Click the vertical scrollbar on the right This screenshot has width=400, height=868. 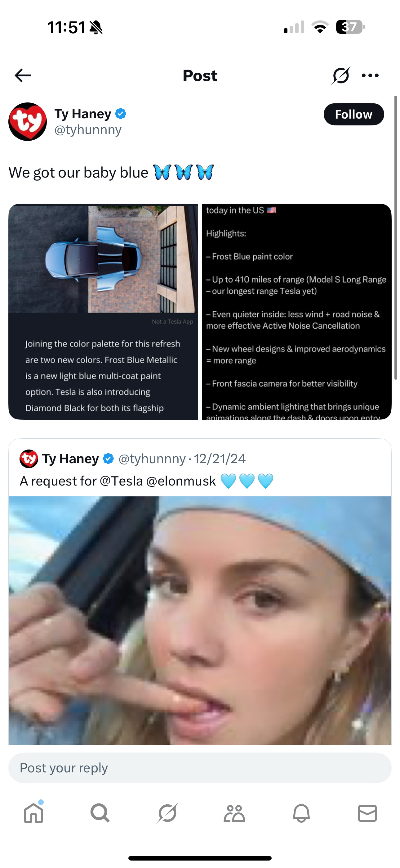[396, 237]
